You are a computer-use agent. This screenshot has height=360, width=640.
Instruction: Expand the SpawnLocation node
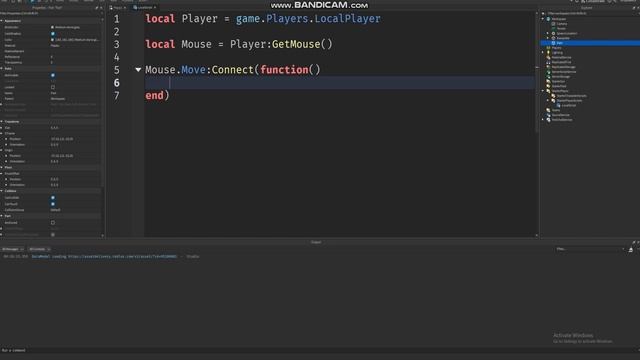pyautogui.click(x=548, y=33)
